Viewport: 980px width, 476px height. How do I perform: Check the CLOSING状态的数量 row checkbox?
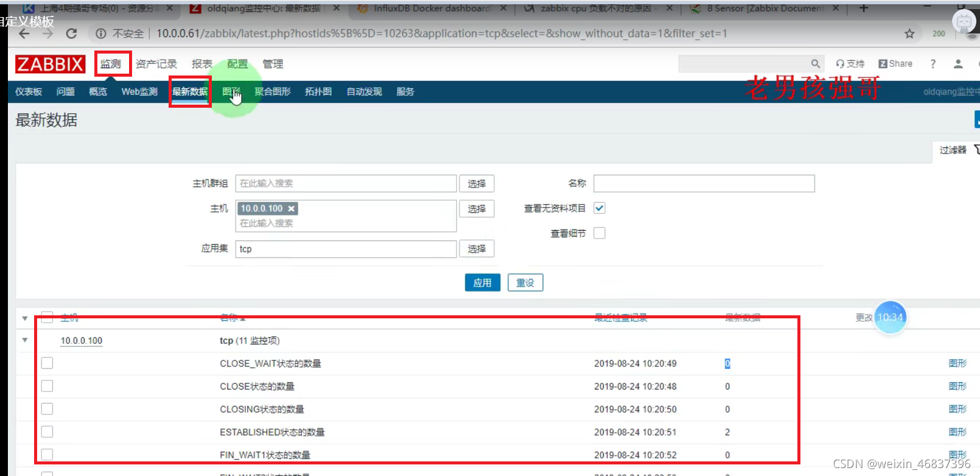[47, 409]
